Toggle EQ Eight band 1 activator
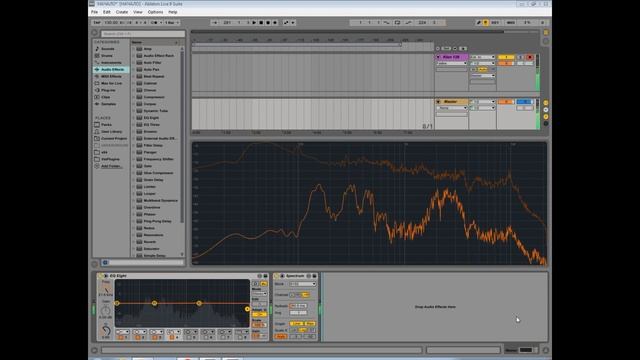Screen dimensions: 640x360 pos(120,338)
